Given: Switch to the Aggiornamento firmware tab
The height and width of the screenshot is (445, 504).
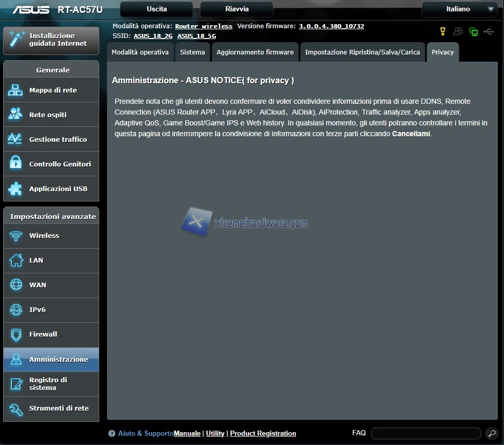Looking at the screenshot, I should pos(255,52).
